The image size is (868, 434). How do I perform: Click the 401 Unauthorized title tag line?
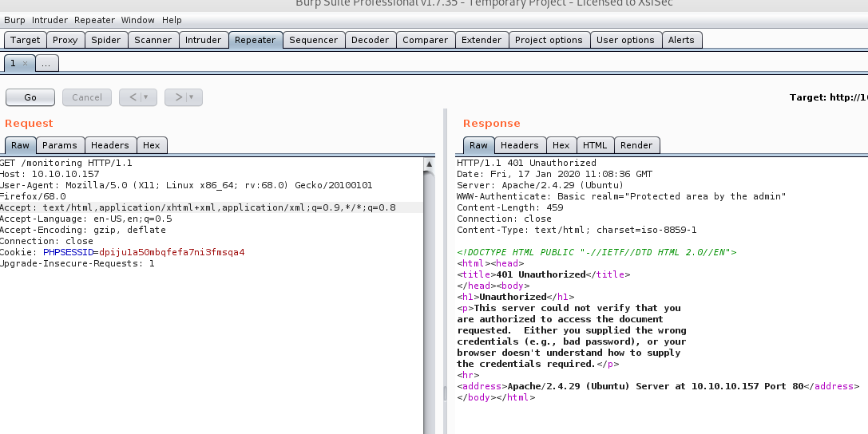pyautogui.click(x=544, y=274)
